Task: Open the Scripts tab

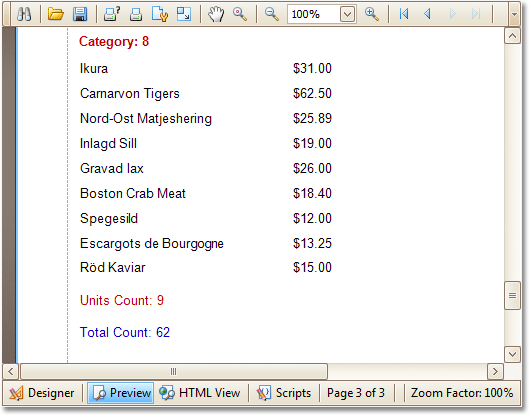Action: pyautogui.click(x=284, y=393)
